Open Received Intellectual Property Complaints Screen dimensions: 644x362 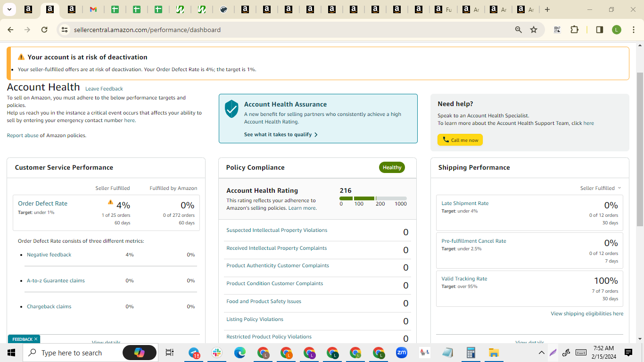click(276, 248)
